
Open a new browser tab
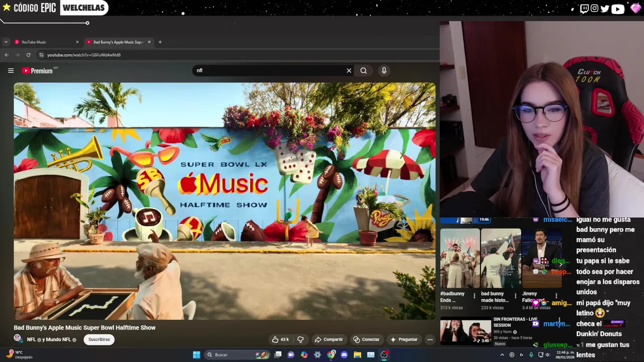coord(160,42)
